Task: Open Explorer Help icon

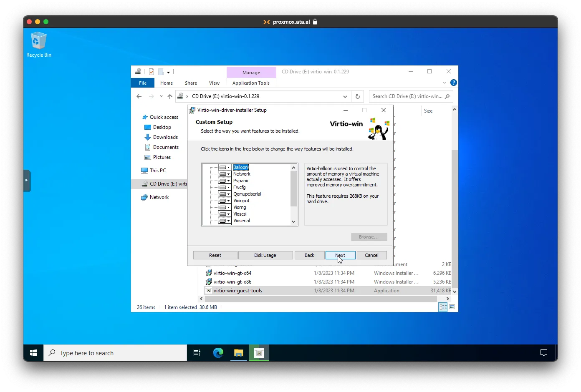Action: [454, 83]
